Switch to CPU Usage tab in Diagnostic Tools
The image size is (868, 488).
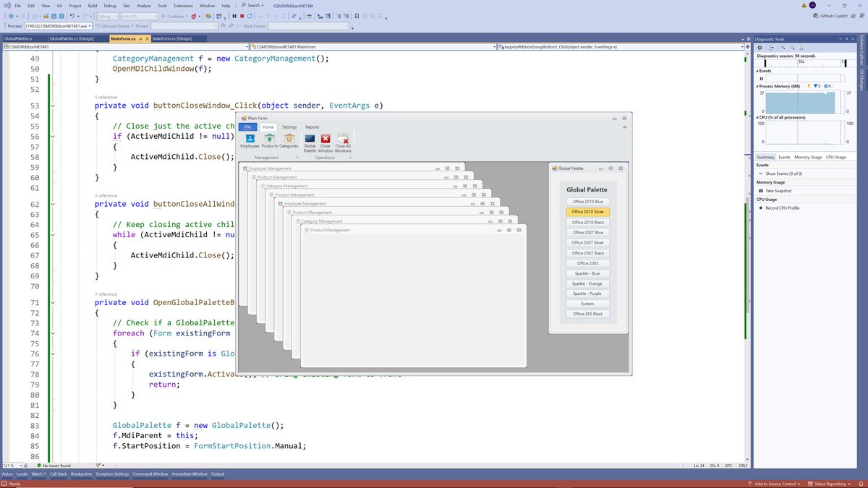(836, 157)
